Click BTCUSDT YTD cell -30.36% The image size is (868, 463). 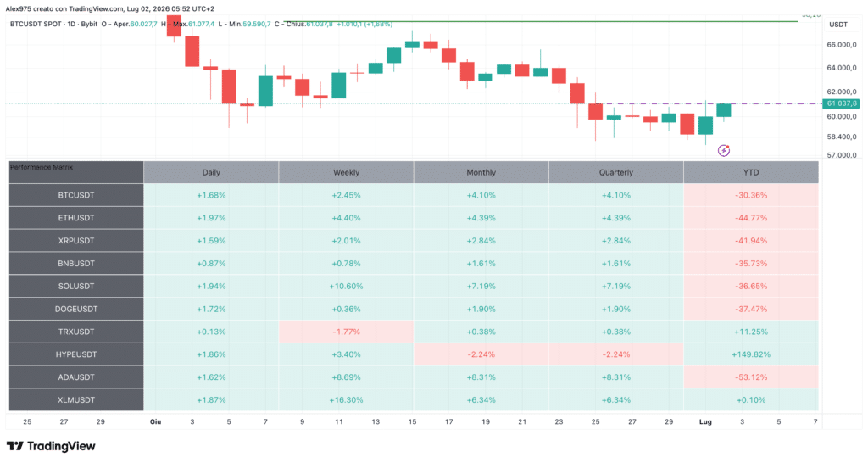751,195
